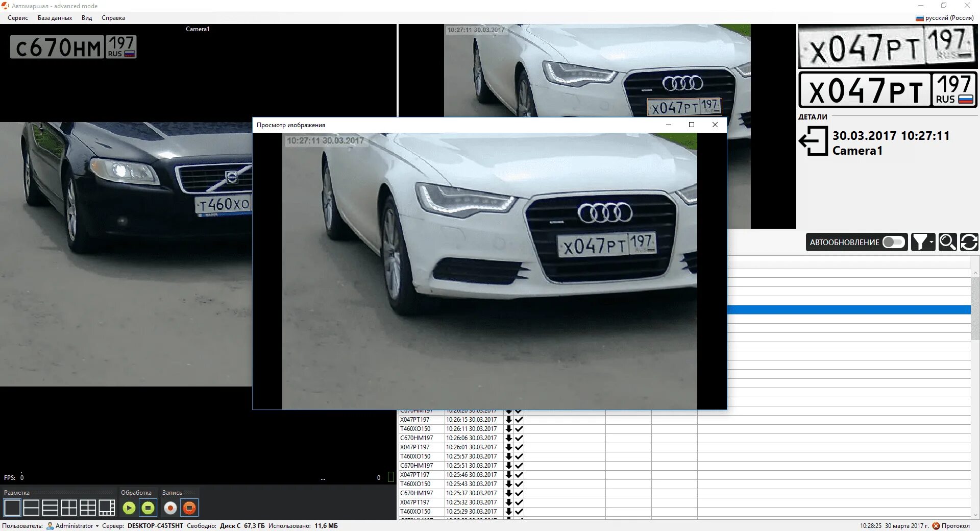This screenshot has width=980, height=531.
Task: Click the Диск C 67,3 ГБ free space value
Action: pos(242,526)
